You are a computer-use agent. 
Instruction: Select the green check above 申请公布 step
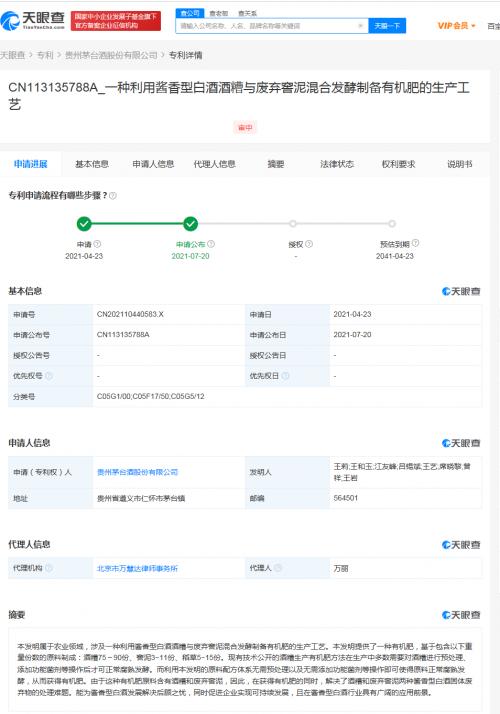tap(190, 224)
